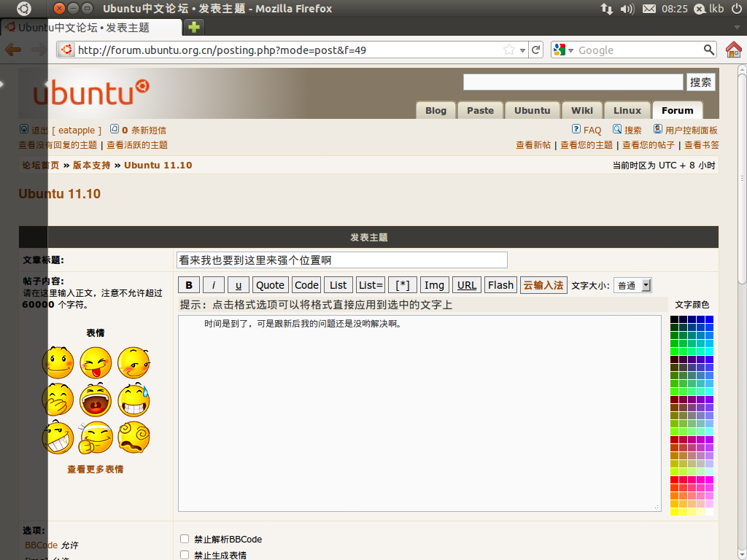747x560 pixels.
Task: Click the Firefox address bar
Action: coord(290,50)
